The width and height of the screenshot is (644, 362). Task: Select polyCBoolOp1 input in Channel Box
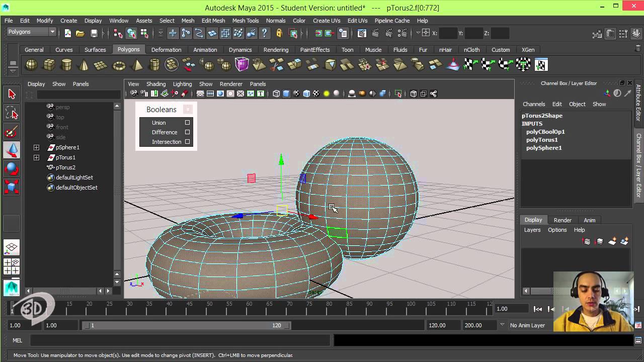click(x=545, y=132)
